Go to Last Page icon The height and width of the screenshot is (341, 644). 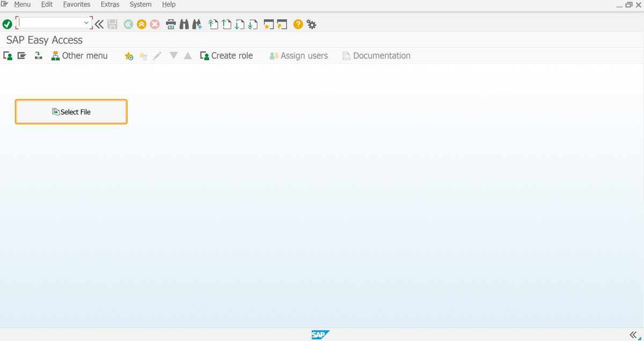(253, 24)
